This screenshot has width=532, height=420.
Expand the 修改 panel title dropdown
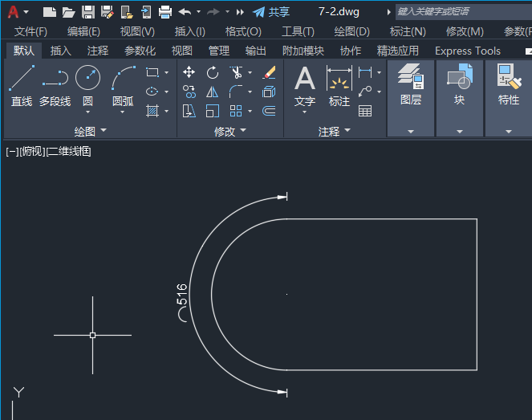point(230,131)
